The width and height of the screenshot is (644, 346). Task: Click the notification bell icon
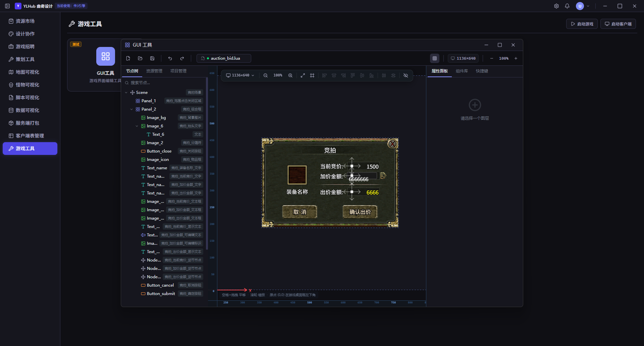coord(567,6)
